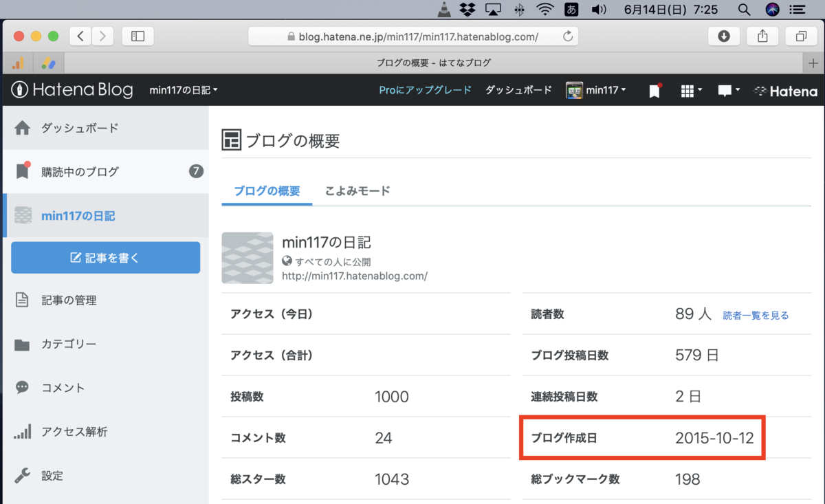Switch to the ブログの概要 tab
This screenshot has height=504, width=825.
[267, 191]
